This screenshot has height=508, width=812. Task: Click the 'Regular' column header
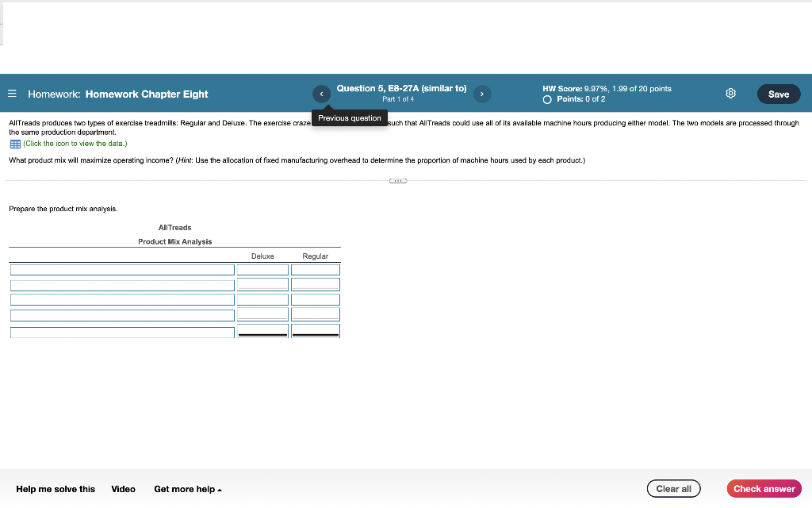pyautogui.click(x=316, y=256)
